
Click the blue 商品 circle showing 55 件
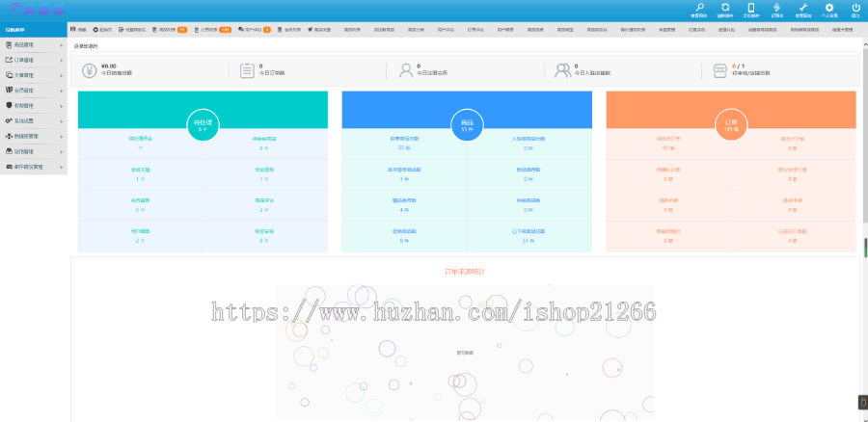pyautogui.click(x=467, y=124)
